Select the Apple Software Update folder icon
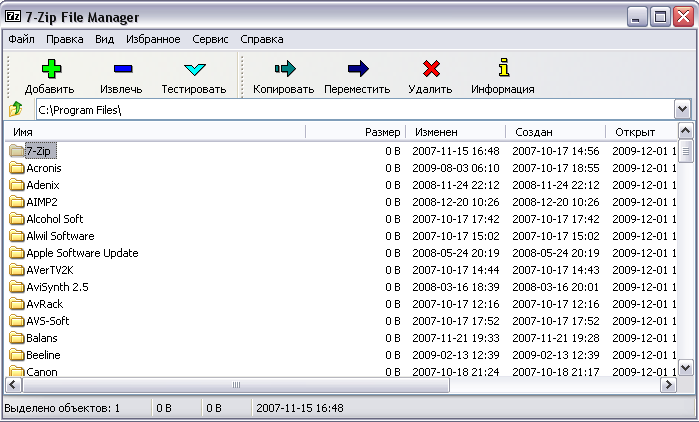The image size is (699, 422). [x=16, y=253]
